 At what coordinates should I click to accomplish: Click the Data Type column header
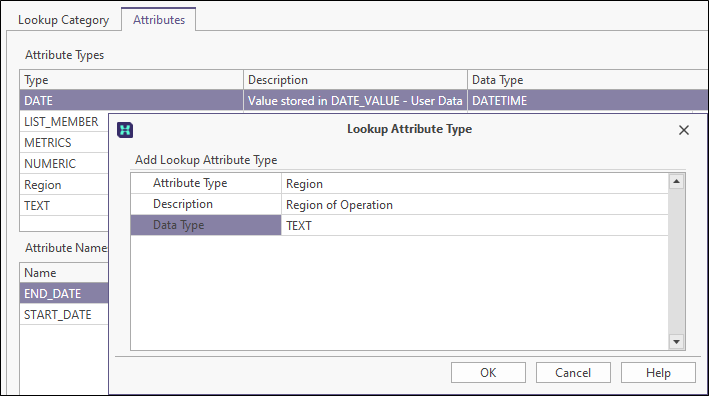tap(588, 80)
